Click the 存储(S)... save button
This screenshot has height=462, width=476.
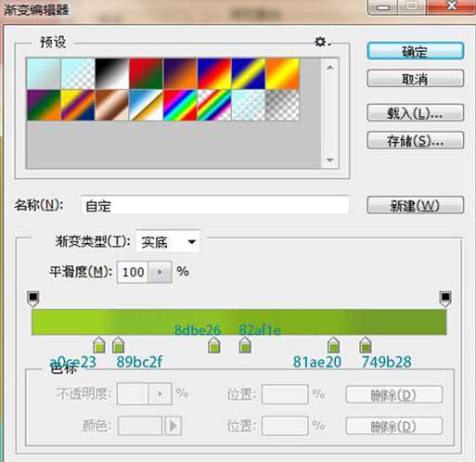point(416,141)
